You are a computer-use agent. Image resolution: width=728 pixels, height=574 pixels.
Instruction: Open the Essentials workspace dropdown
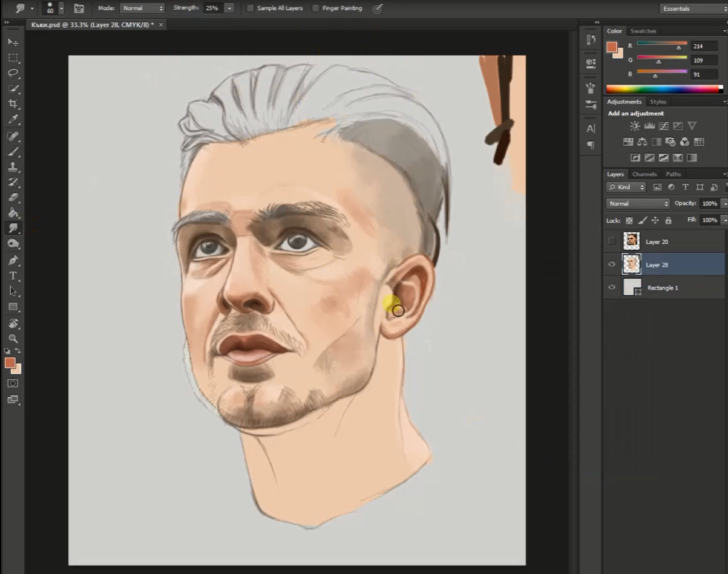coord(692,8)
